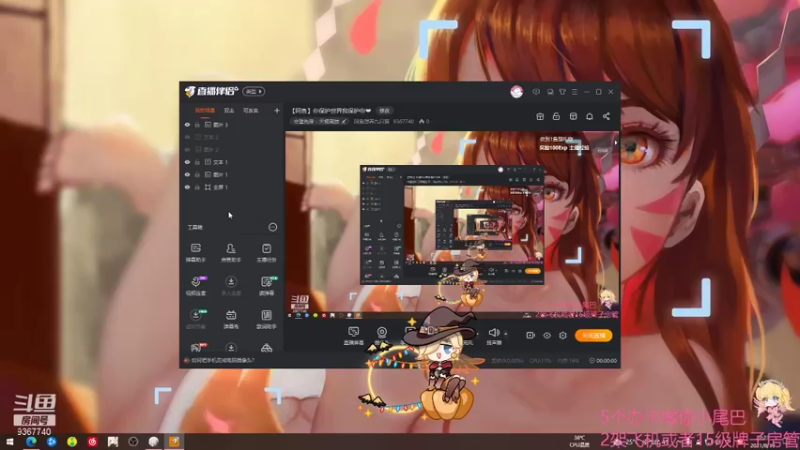Open Microsoft Edge from the taskbar
Viewport: 800px width, 450px height.
pos(31,442)
